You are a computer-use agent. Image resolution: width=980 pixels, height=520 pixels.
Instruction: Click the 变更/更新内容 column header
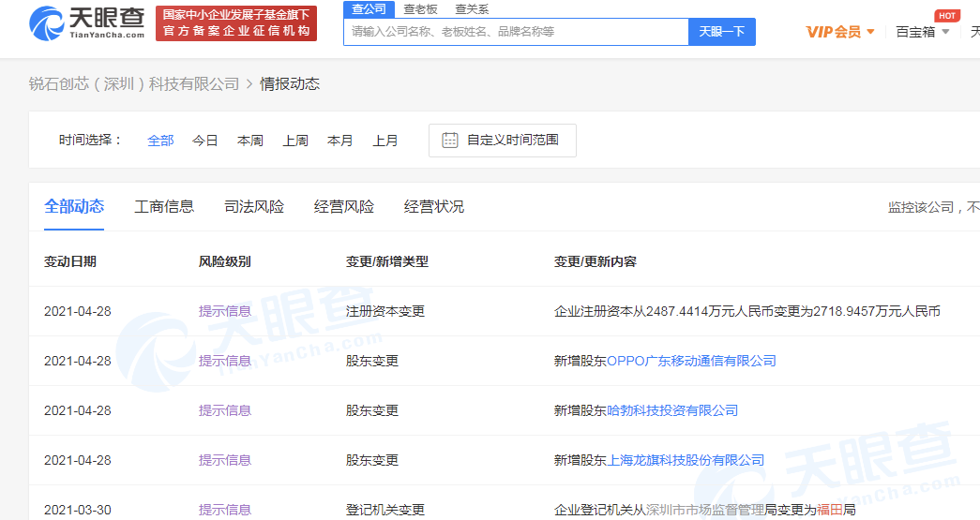pyautogui.click(x=595, y=261)
